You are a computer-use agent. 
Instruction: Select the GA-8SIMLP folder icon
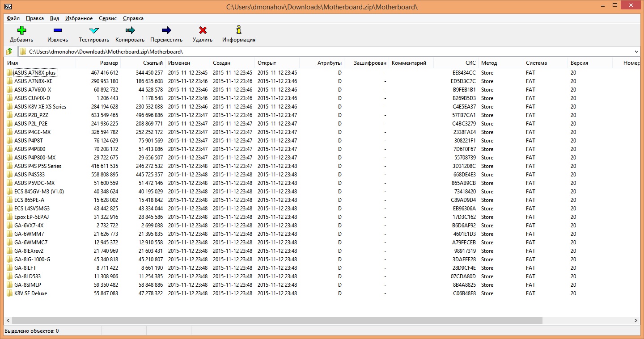[x=9, y=285]
